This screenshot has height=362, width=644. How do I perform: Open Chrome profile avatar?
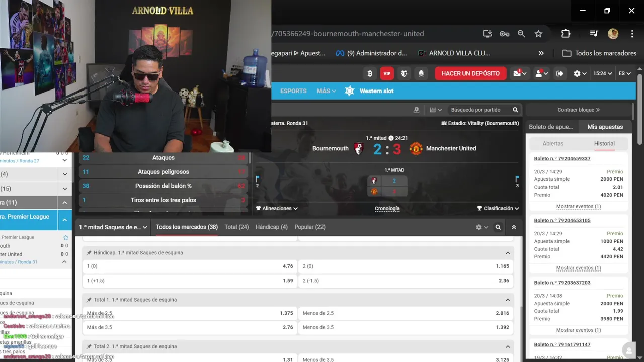tap(613, 34)
